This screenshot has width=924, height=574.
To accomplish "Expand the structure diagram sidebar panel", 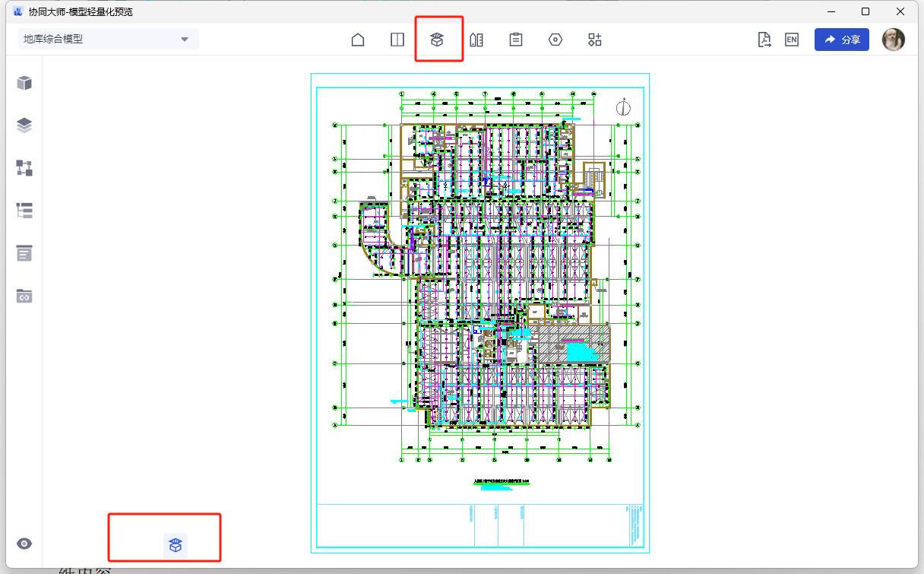I will click(24, 168).
